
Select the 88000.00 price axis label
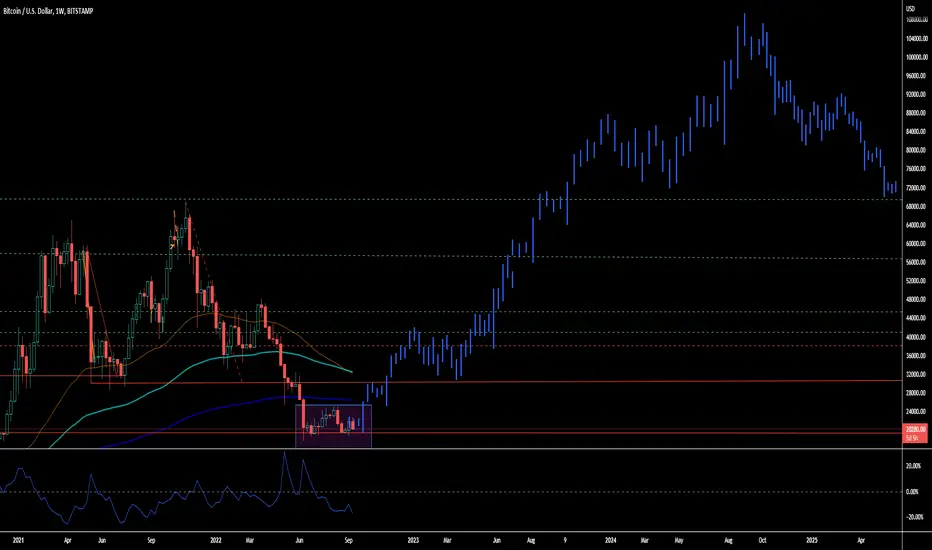(917, 113)
